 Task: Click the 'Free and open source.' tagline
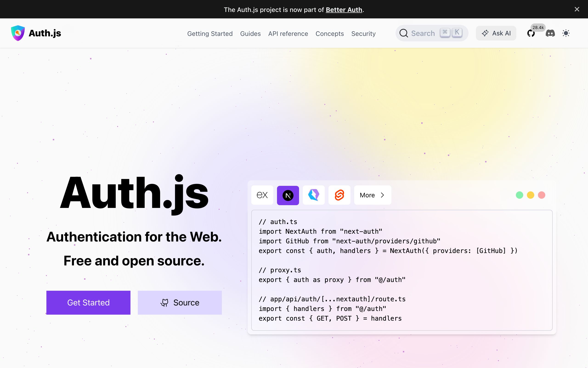point(134,261)
